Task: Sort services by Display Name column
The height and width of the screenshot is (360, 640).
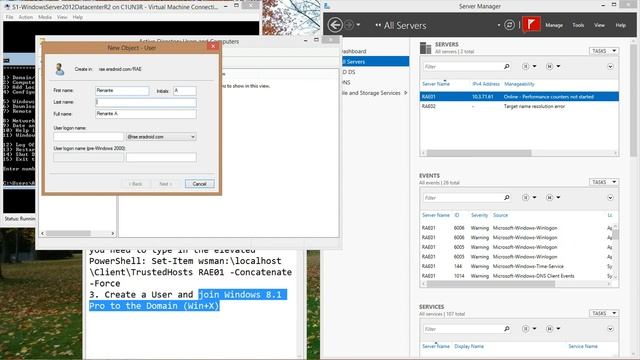Action: tap(469, 346)
